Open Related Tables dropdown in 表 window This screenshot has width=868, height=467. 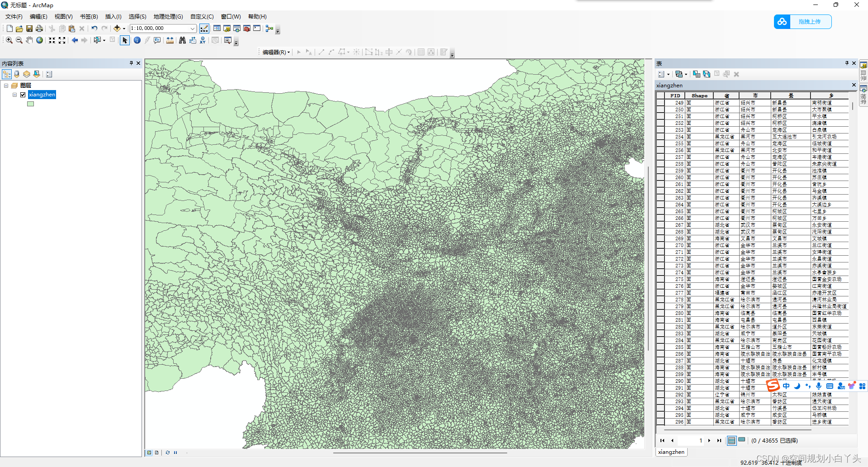681,74
